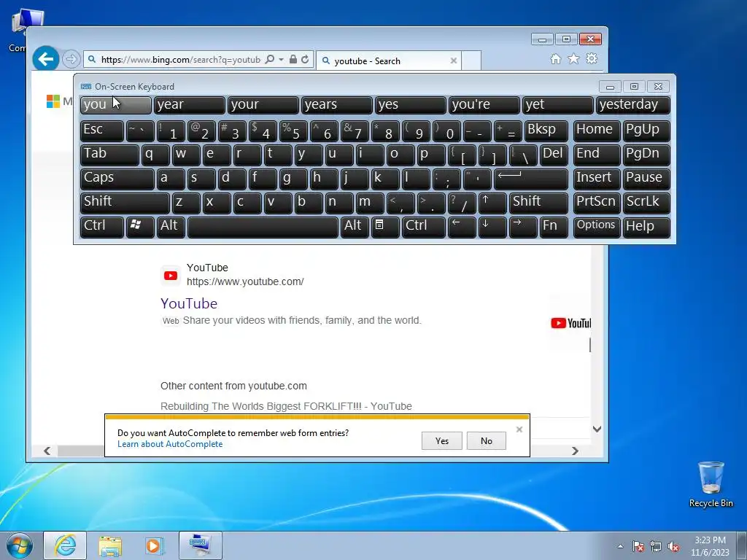Tap the Esc key on the keyboard
Image resolution: width=747 pixels, height=560 pixels.
click(x=102, y=131)
